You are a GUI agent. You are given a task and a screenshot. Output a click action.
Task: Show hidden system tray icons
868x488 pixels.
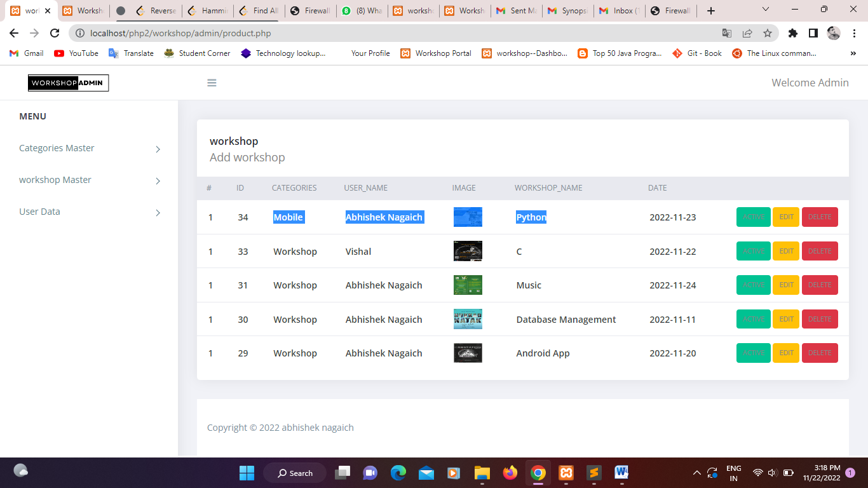click(x=696, y=473)
